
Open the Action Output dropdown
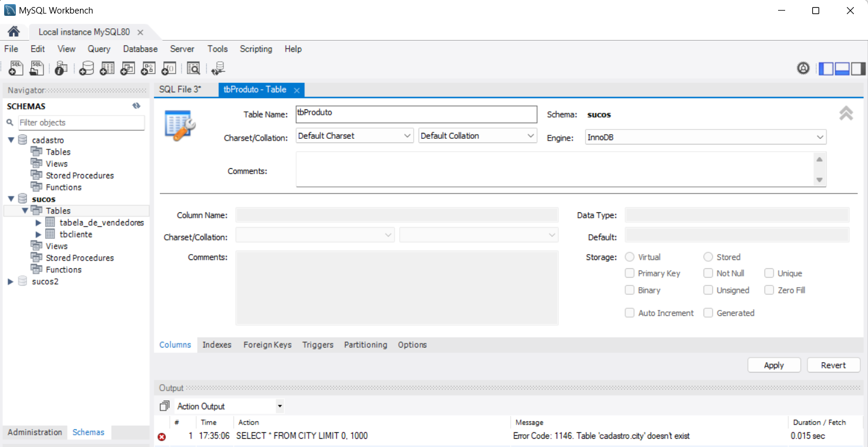tap(230, 406)
